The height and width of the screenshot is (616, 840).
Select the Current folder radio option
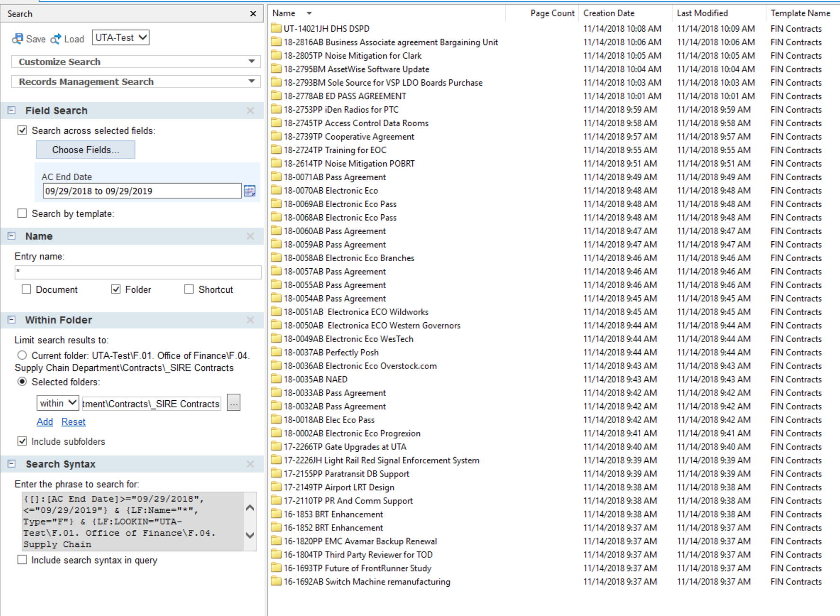pyautogui.click(x=22, y=355)
